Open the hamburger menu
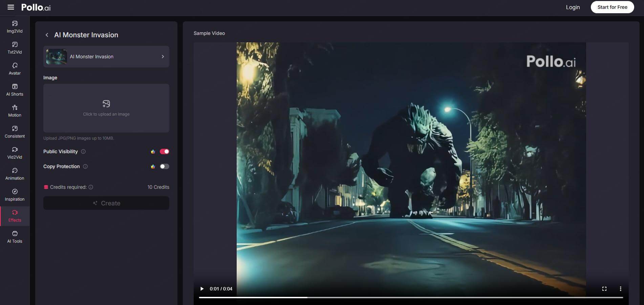This screenshot has height=305, width=644. pyautogui.click(x=11, y=7)
